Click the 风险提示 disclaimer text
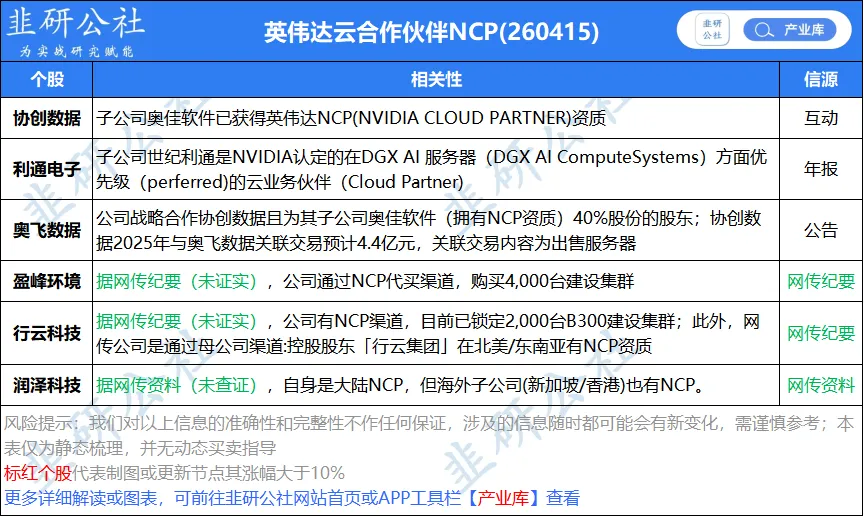The width and height of the screenshot is (864, 517). (429, 435)
